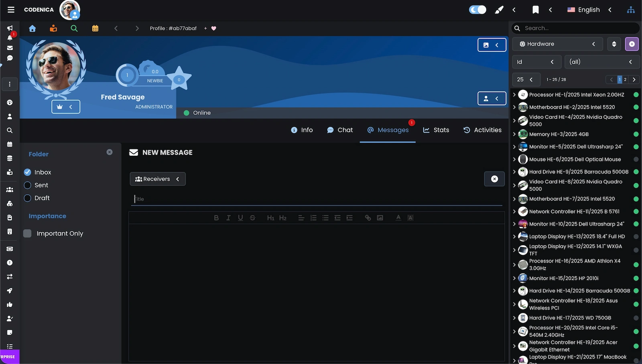This screenshot has width=642, height=364.
Task: Click the insert image icon in message toolbar
Action: (x=380, y=218)
